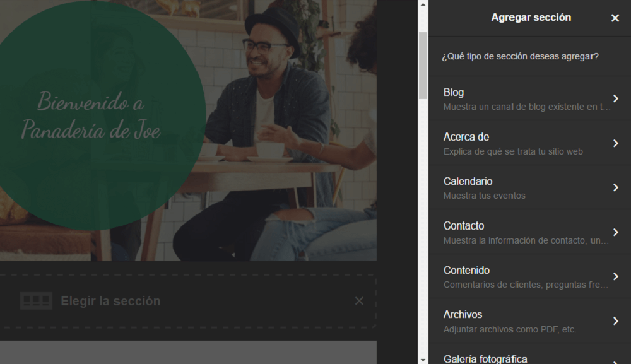Select the Bienvenido a Panadería de Joe text

[90, 116]
